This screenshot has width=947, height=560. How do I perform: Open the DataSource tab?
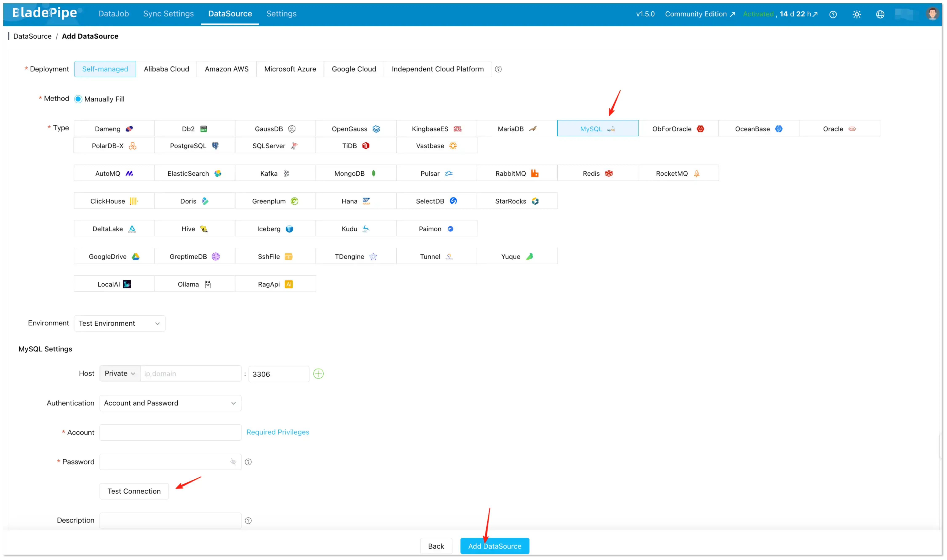230,14
